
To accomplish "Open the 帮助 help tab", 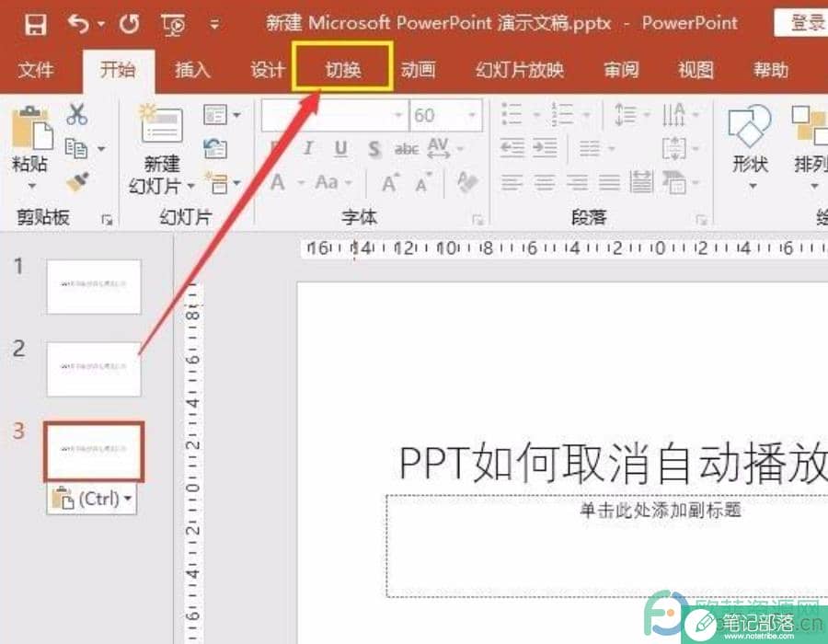I will tap(771, 70).
